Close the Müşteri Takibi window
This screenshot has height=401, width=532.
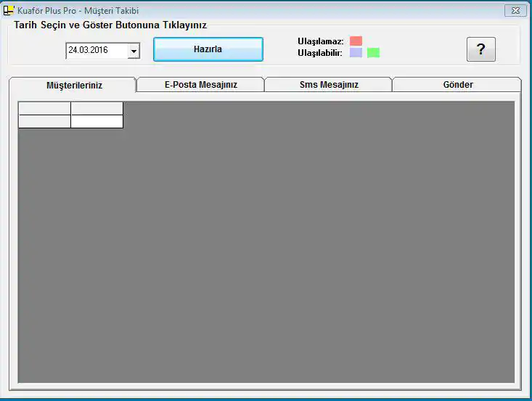515,10
